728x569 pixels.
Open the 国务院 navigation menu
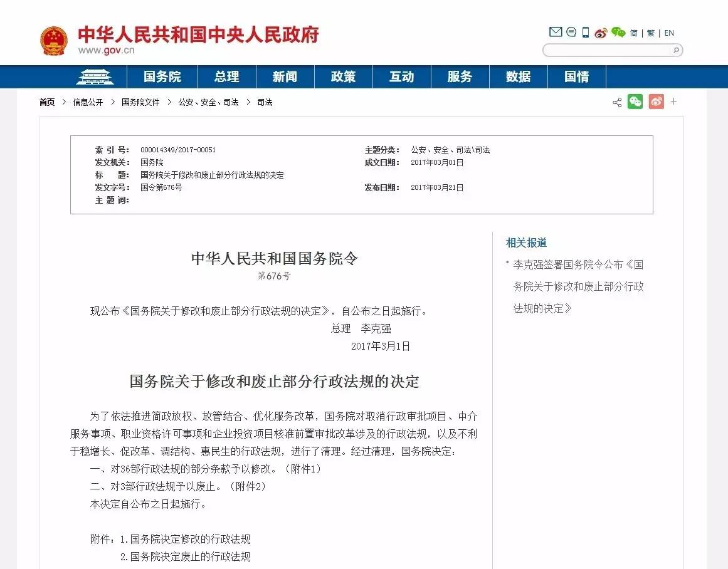tap(162, 76)
